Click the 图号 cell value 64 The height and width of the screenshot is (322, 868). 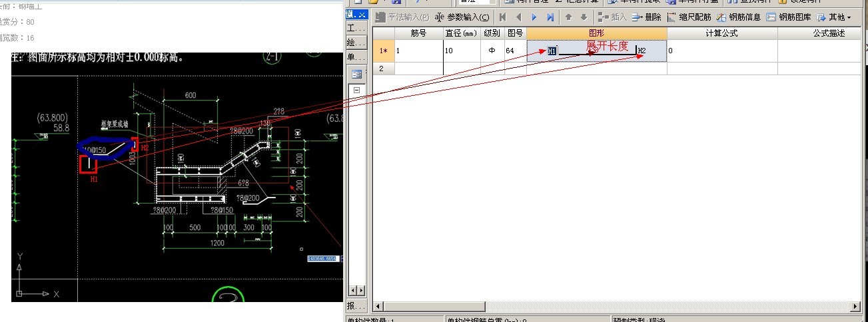[516, 51]
